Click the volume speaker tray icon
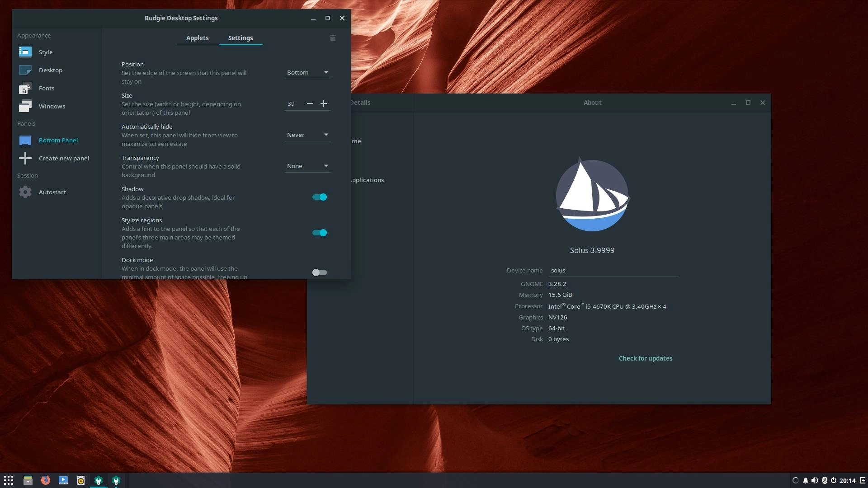This screenshot has width=868, height=488. coord(814,480)
